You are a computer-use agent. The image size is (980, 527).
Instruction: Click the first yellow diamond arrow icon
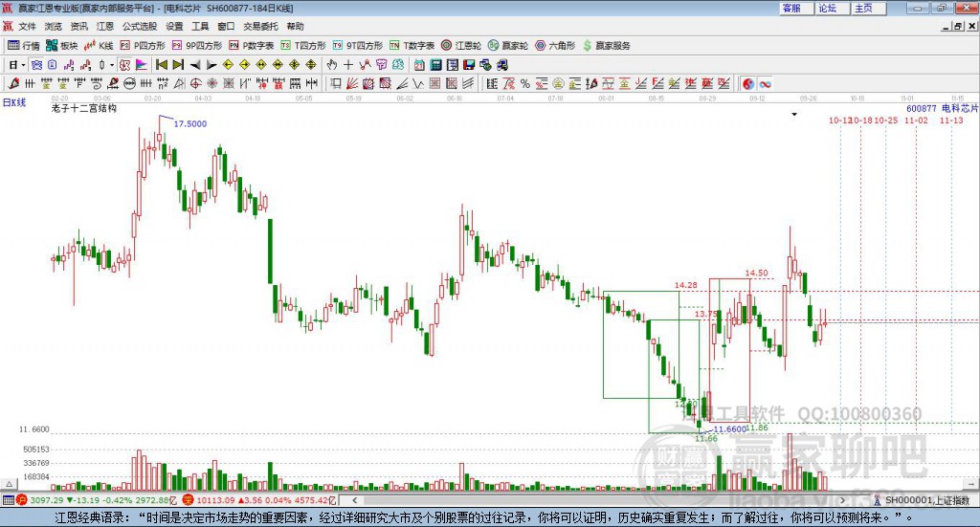[x=228, y=65]
